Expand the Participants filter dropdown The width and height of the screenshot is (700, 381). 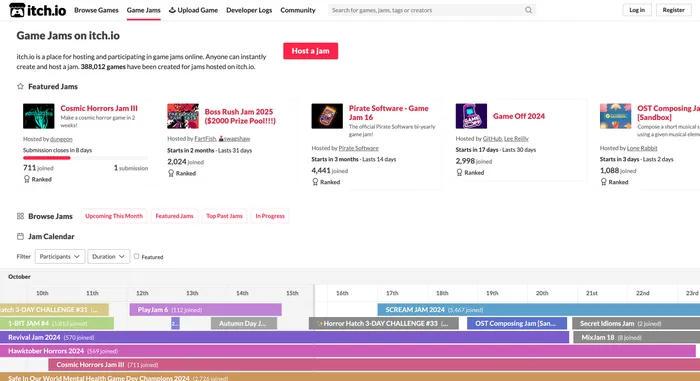pyautogui.click(x=60, y=256)
